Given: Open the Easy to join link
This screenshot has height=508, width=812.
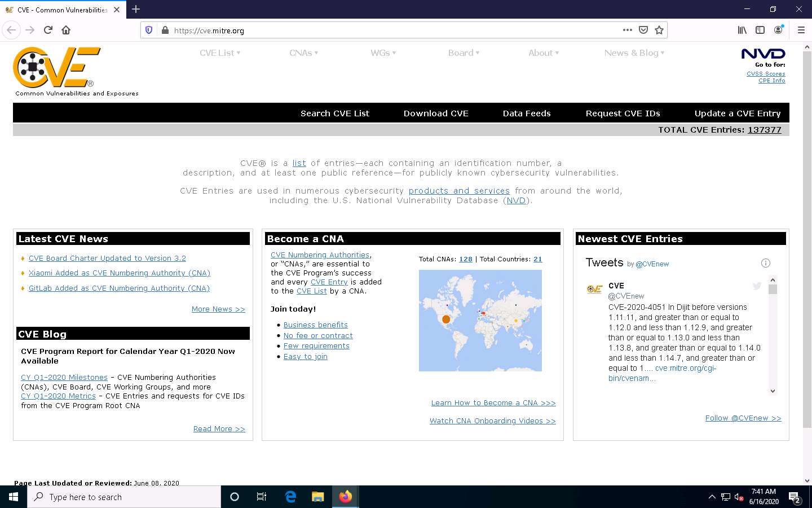Looking at the screenshot, I should tap(306, 356).
